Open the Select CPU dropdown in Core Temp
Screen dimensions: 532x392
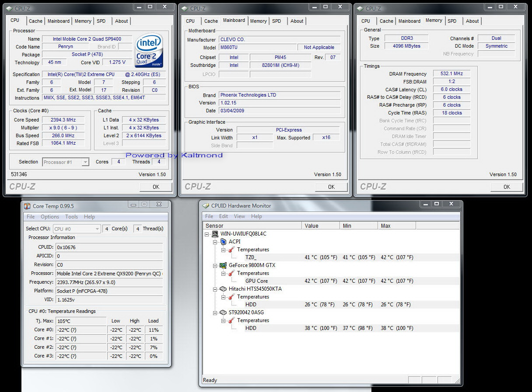[x=98, y=229]
